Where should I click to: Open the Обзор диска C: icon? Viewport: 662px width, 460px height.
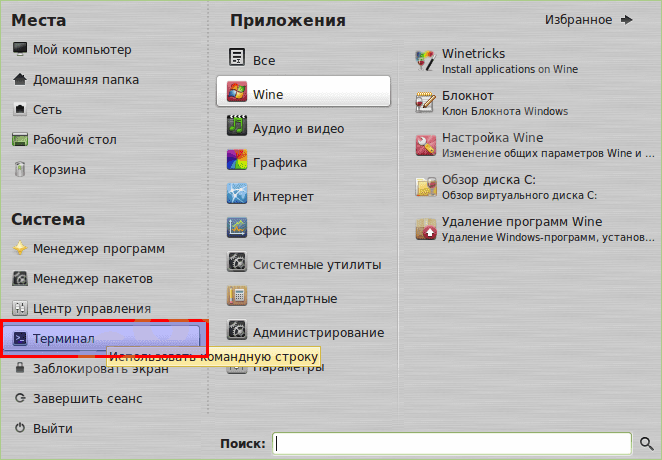425,187
